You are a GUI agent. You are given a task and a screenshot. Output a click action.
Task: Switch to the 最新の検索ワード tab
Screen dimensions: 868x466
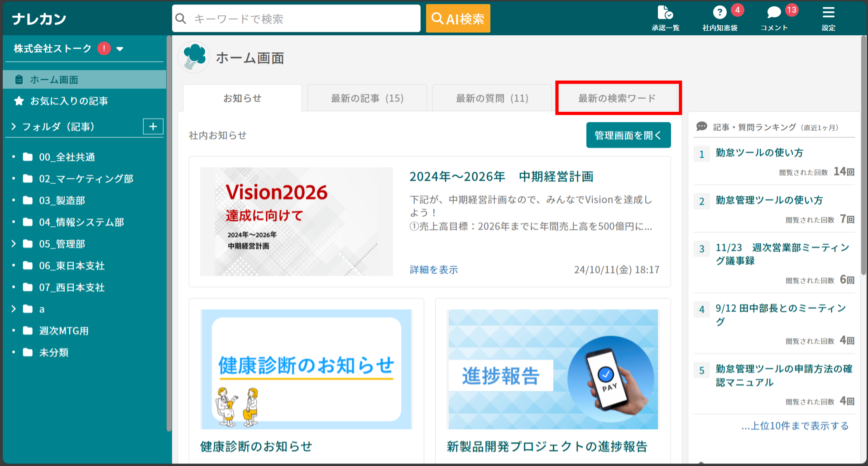(618, 98)
